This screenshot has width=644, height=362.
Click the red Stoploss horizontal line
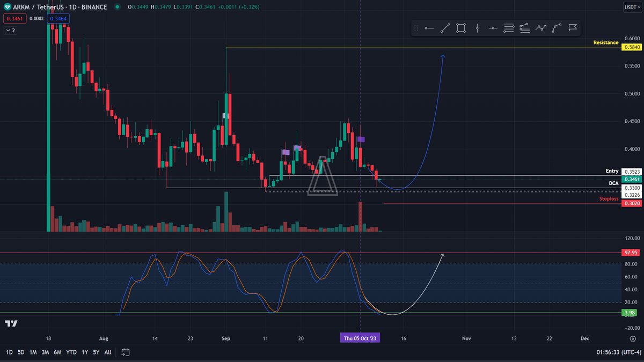click(x=502, y=203)
